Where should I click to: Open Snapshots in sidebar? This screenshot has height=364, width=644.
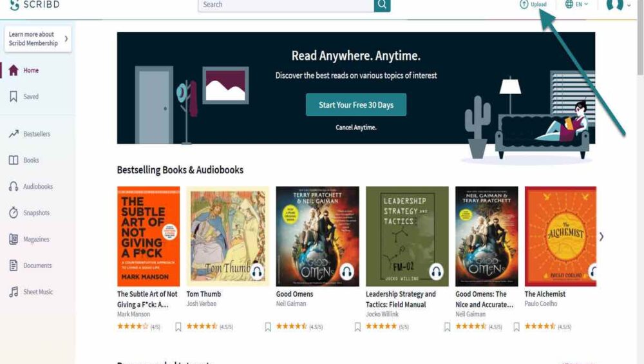click(x=36, y=213)
